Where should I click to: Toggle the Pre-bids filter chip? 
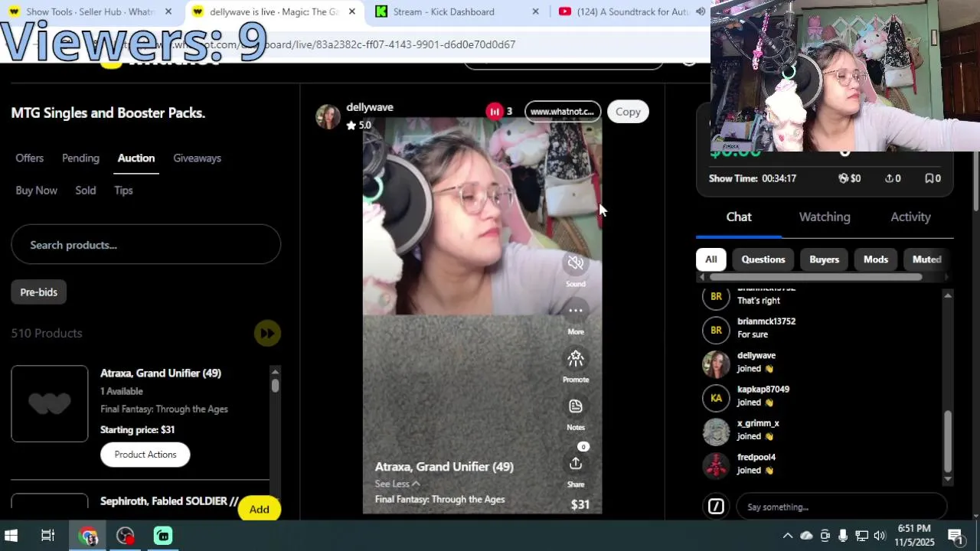(x=39, y=292)
